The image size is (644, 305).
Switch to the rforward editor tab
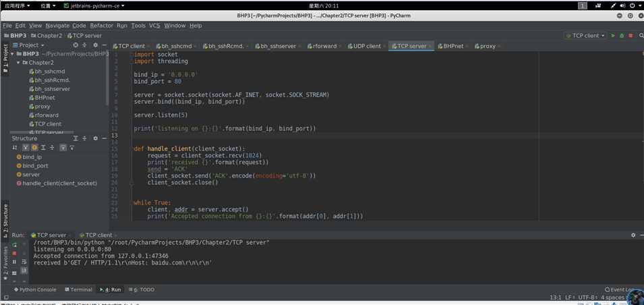point(324,46)
